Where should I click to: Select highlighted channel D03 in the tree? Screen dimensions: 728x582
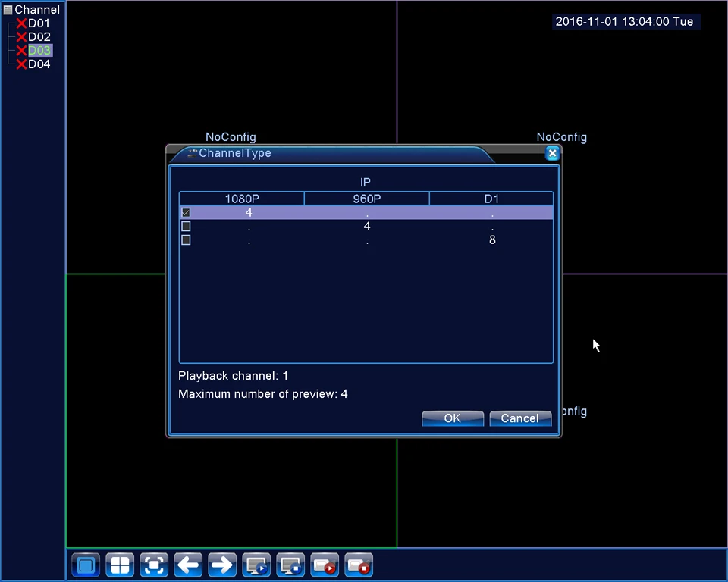(40, 50)
